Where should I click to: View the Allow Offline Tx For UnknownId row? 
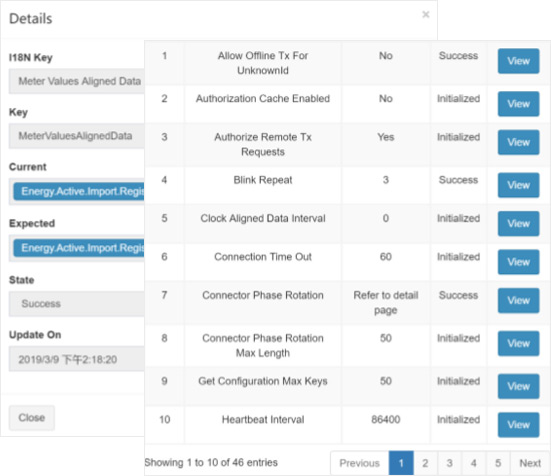pyautogui.click(x=518, y=61)
